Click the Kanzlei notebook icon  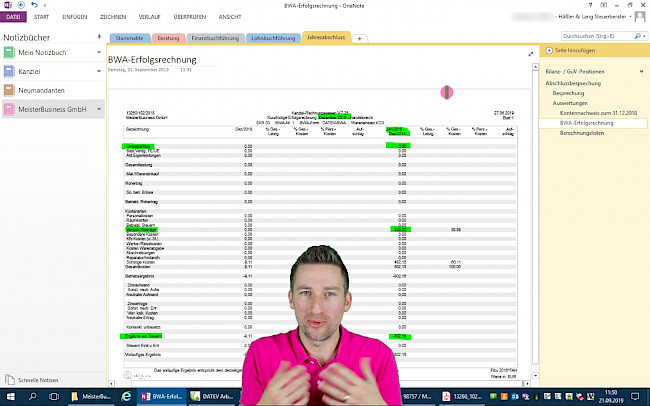10,71
